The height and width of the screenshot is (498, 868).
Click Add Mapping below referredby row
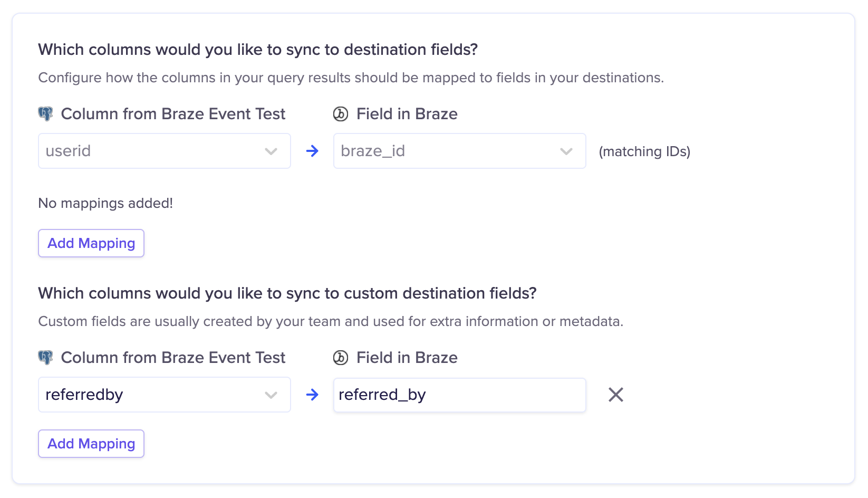[x=91, y=444]
